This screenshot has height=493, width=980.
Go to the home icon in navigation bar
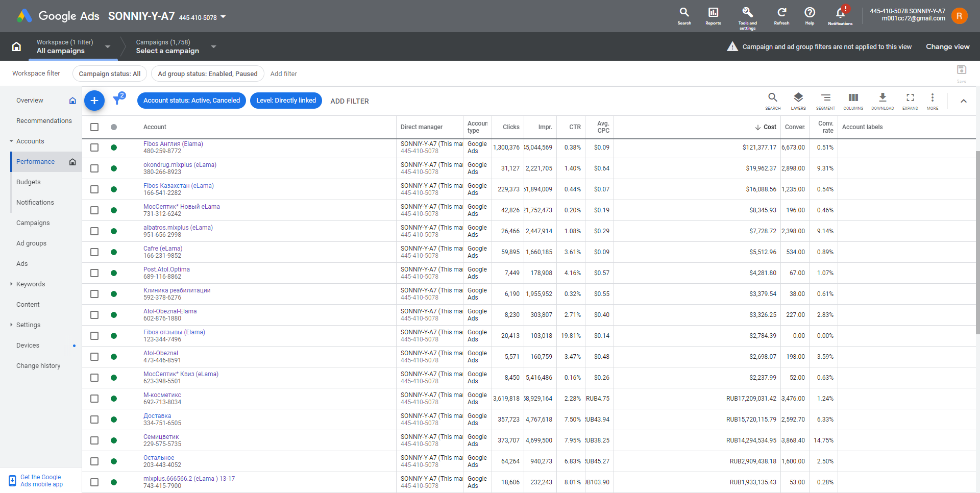tap(16, 46)
